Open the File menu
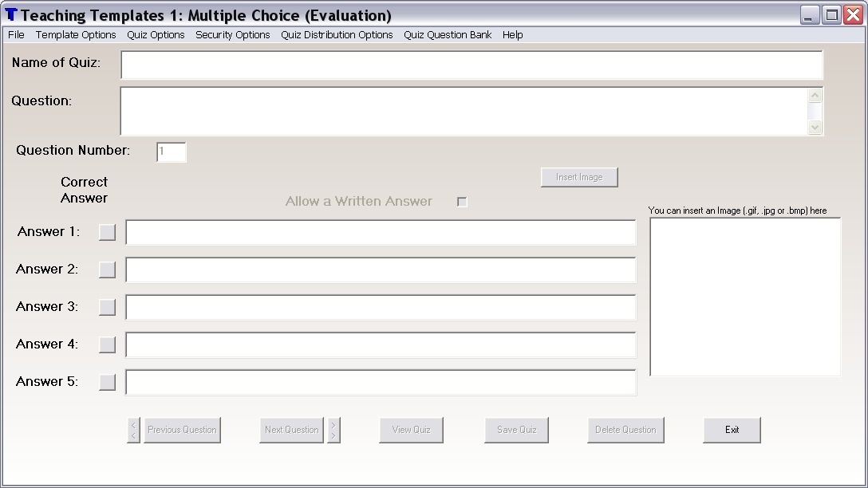This screenshot has width=868, height=488. [16, 35]
